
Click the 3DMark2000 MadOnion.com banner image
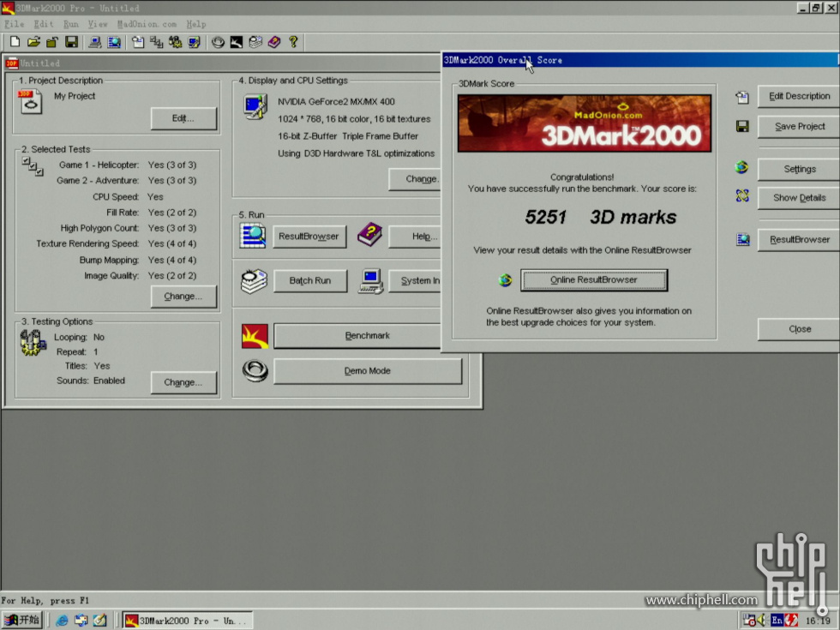tap(585, 123)
